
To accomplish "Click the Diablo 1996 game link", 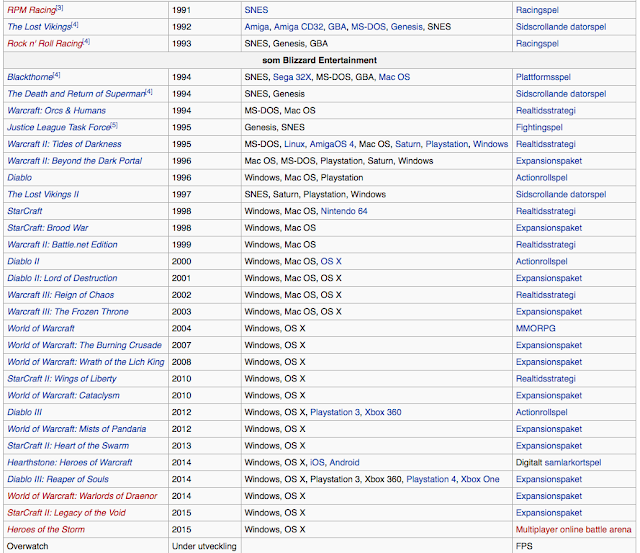I will [19, 177].
